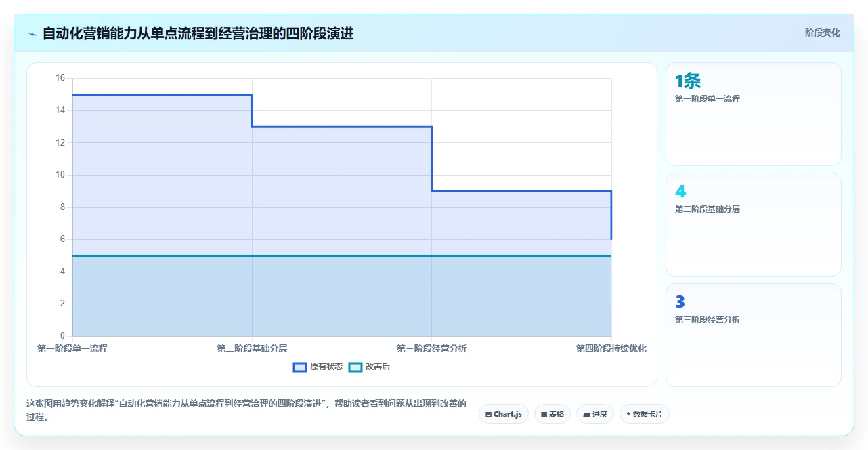Open the 1条 第一阶段单一流程 card

pyautogui.click(x=754, y=115)
